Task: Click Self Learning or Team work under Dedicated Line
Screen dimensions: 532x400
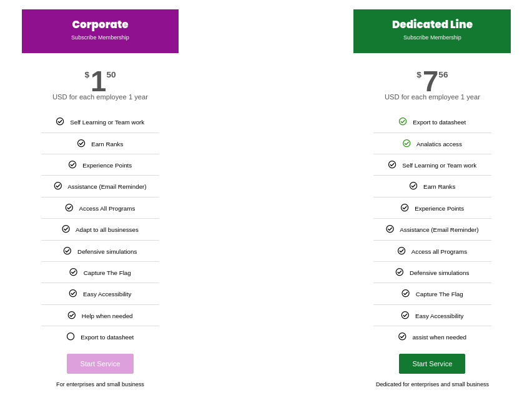Action: click(x=440, y=166)
